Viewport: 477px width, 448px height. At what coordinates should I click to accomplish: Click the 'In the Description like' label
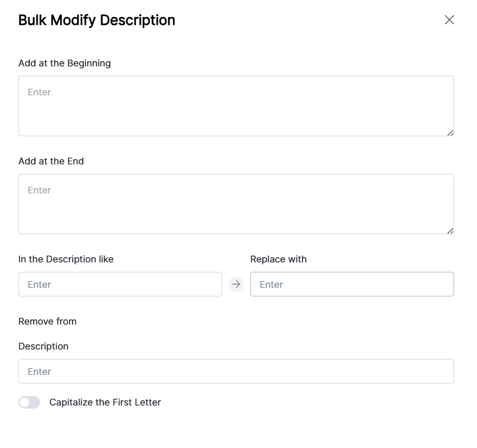click(x=66, y=259)
